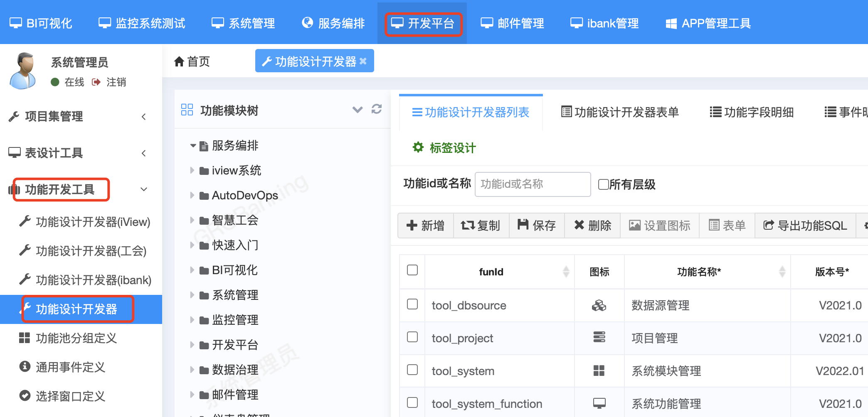The width and height of the screenshot is (868, 417).
Task: Check the tool_dbsource row checkbox
Action: [412, 304]
